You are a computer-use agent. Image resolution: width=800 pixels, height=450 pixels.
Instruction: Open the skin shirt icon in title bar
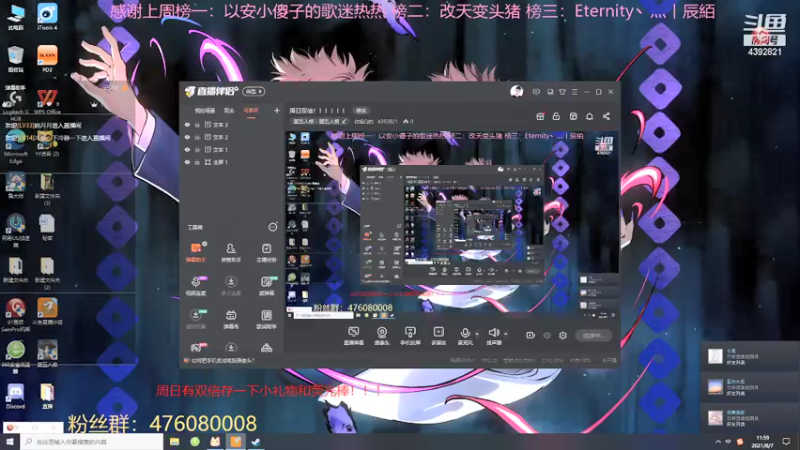click(x=562, y=92)
